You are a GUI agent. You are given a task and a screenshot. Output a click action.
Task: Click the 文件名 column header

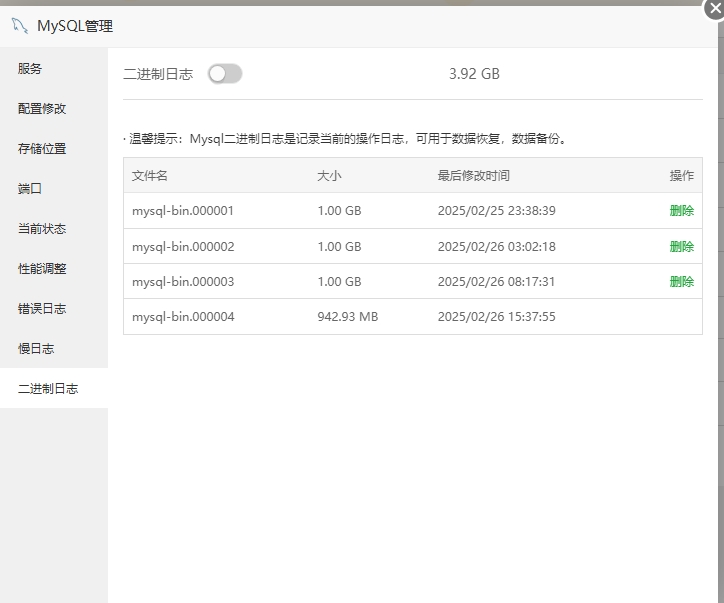[x=150, y=175]
